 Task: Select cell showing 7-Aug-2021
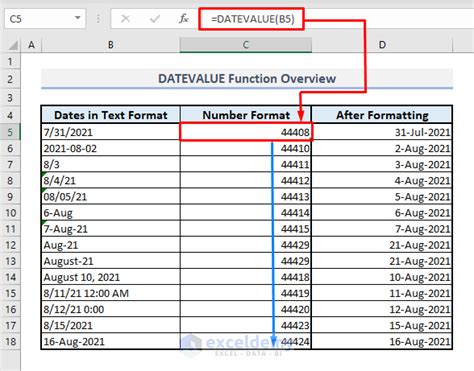[x=382, y=229]
